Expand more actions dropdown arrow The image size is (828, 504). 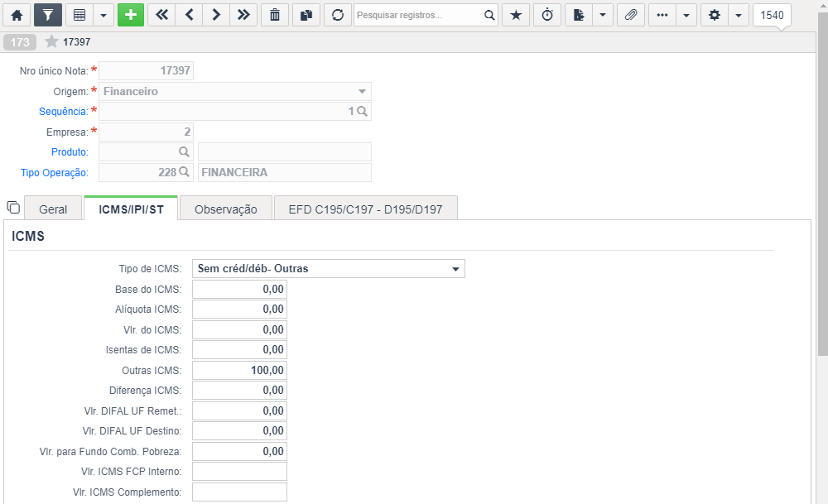[x=686, y=15]
